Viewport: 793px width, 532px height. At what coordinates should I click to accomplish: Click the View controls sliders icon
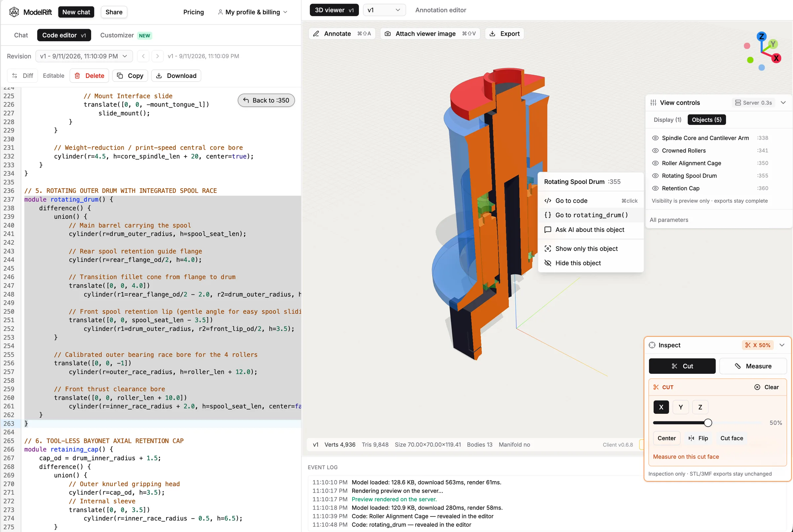pos(653,102)
